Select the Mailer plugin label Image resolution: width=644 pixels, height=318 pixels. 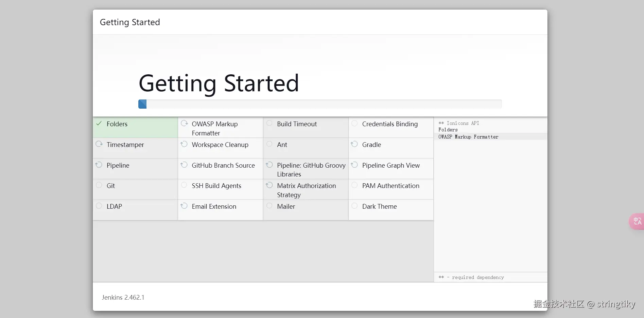(x=286, y=206)
